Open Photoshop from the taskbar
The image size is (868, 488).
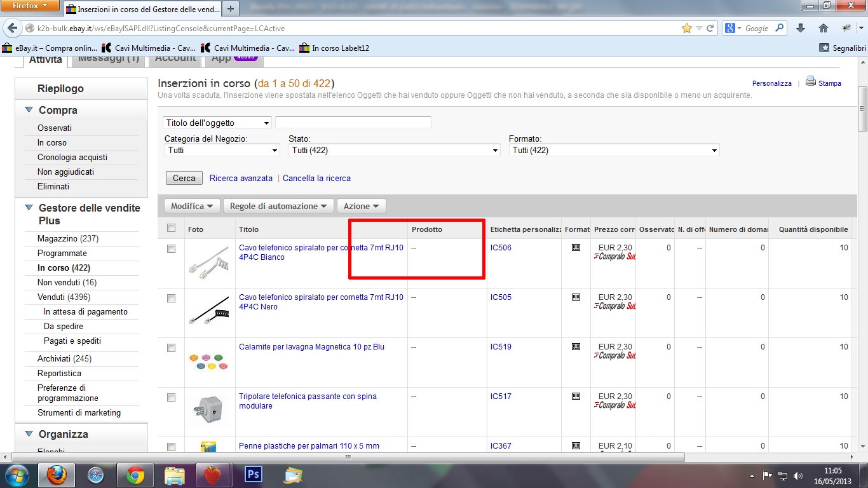(x=253, y=475)
